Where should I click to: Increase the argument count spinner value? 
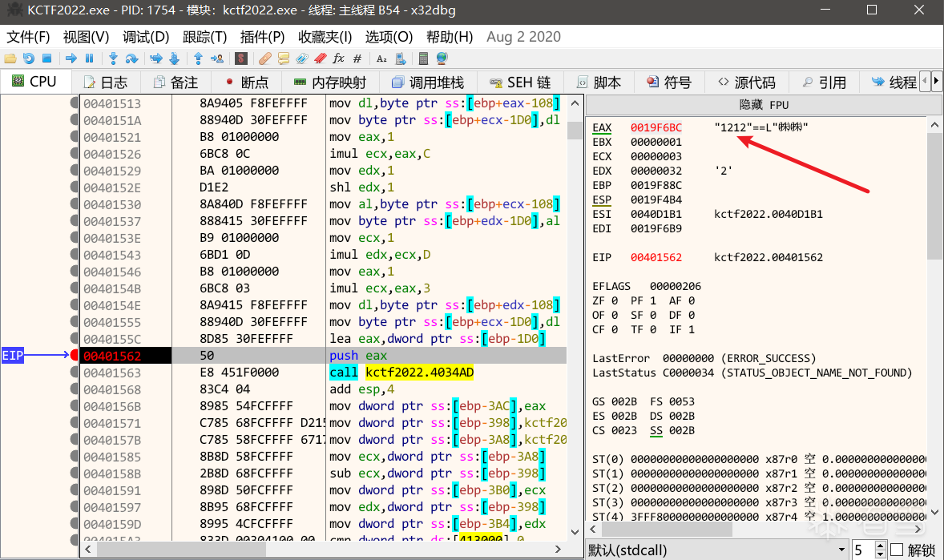coord(880,546)
